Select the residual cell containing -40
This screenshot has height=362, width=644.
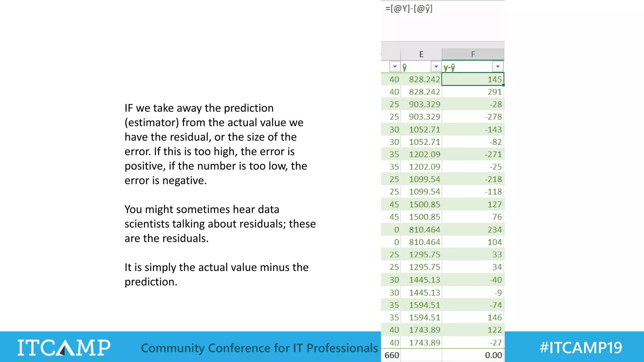click(x=473, y=280)
